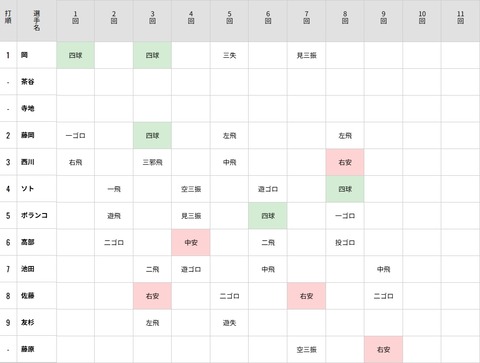This screenshot has height=363, width=480.
Task: Click player name ソト
Action: coord(27,189)
